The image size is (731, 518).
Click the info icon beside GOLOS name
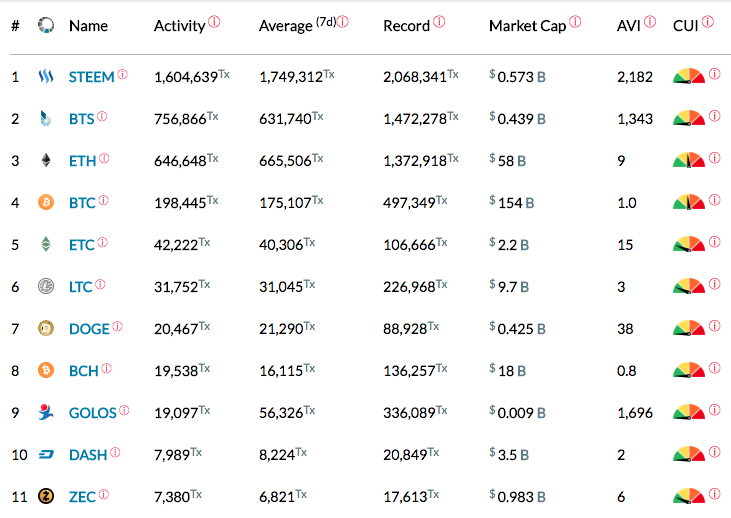124,410
